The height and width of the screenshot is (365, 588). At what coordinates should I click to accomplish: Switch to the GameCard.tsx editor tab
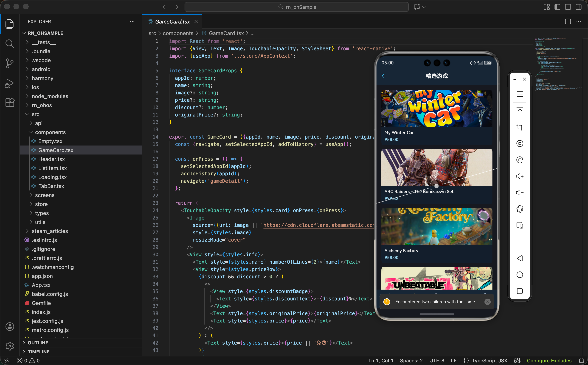pyautogui.click(x=172, y=21)
